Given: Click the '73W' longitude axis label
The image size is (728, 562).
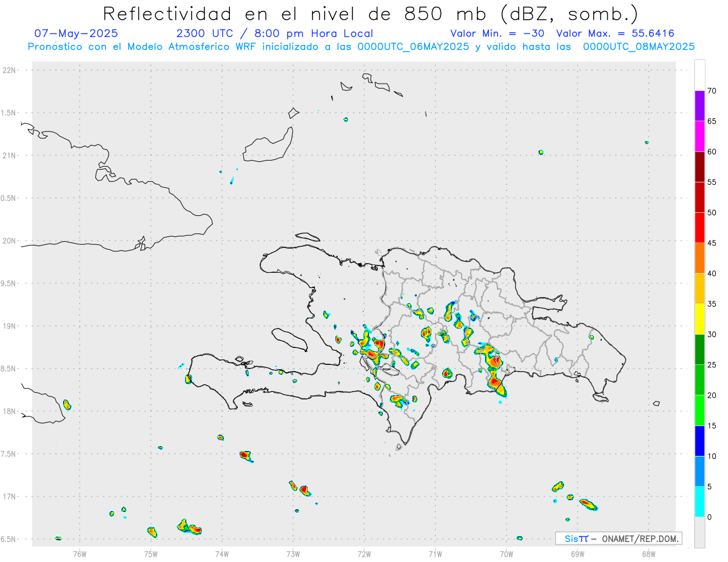Looking at the screenshot, I should [293, 553].
